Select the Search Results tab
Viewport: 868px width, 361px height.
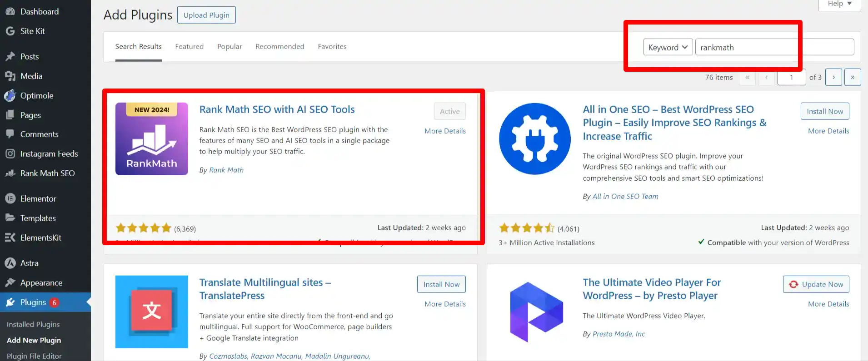[x=138, y=46]
